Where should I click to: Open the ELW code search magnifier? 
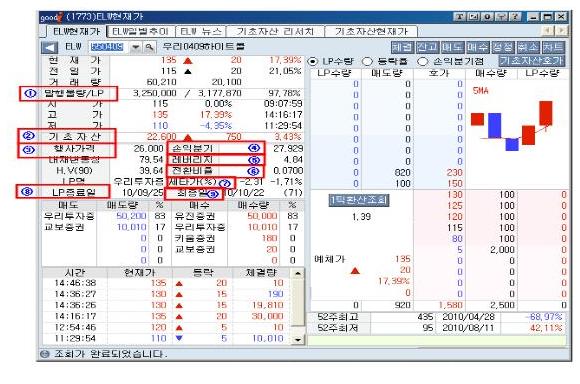tap(149, 47)
